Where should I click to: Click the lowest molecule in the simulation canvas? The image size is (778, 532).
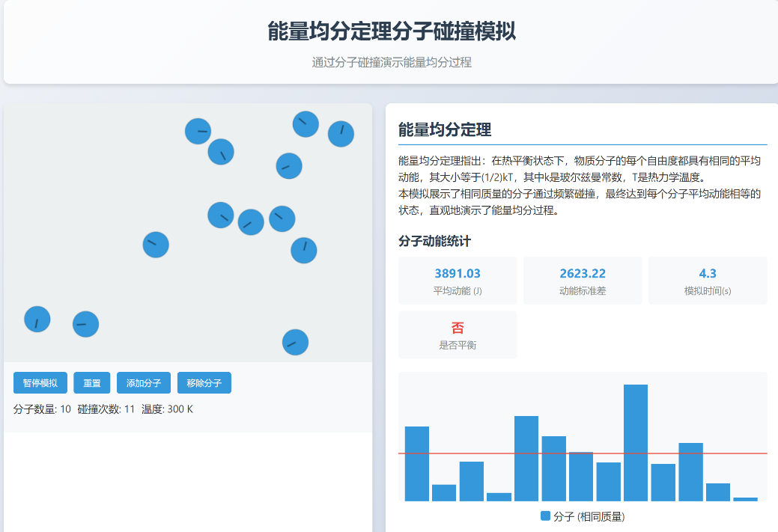[x=295, y=343]
